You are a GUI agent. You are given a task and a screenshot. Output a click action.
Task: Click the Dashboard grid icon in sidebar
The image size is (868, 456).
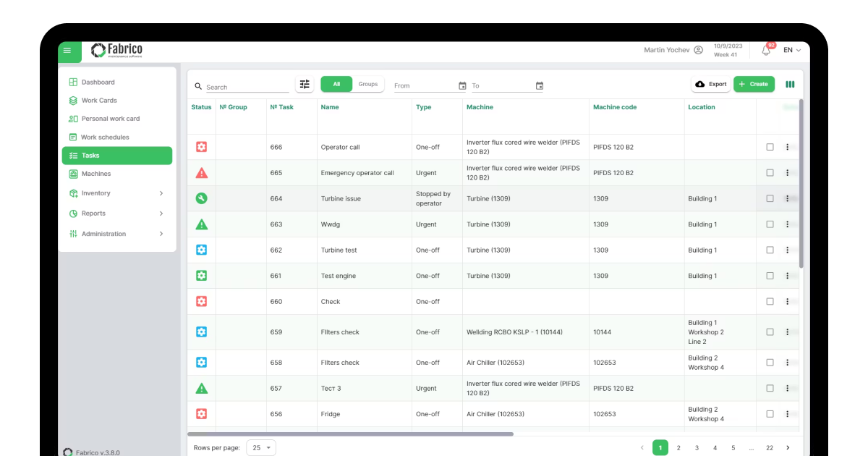coord(73,83)
